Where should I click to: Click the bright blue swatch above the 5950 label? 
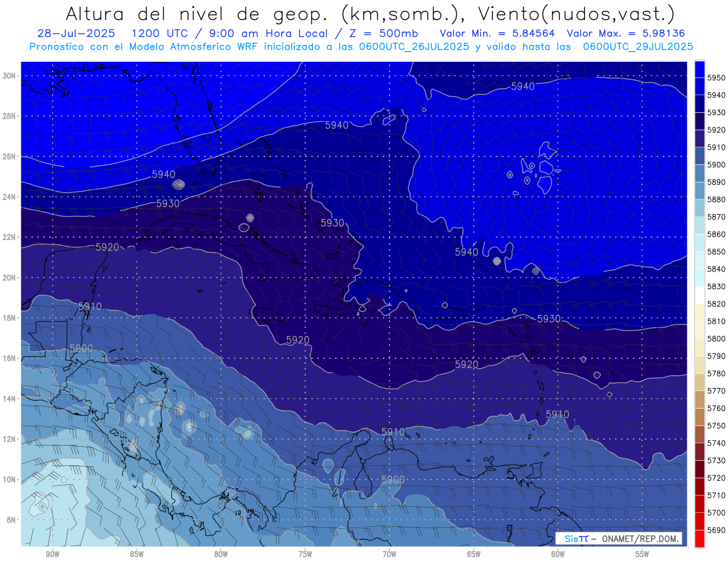[x=699, y=69]
